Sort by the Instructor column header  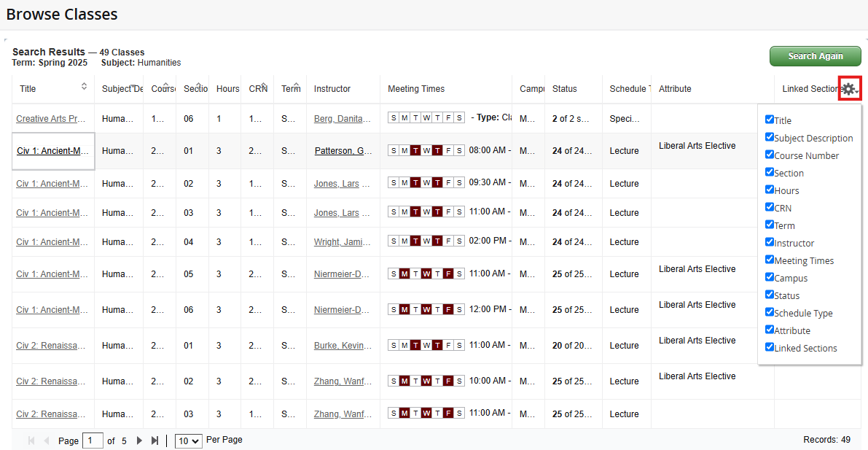[332, 89]
